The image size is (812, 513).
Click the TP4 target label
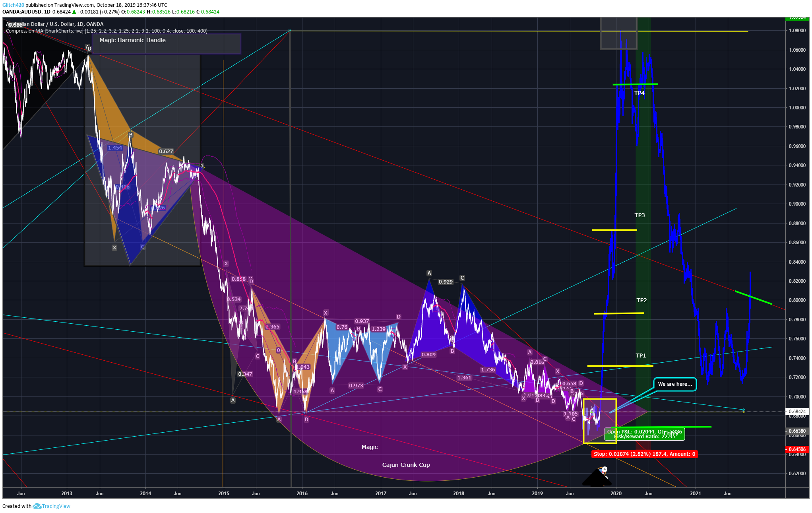pyautogui.click(x=639, y=93)
